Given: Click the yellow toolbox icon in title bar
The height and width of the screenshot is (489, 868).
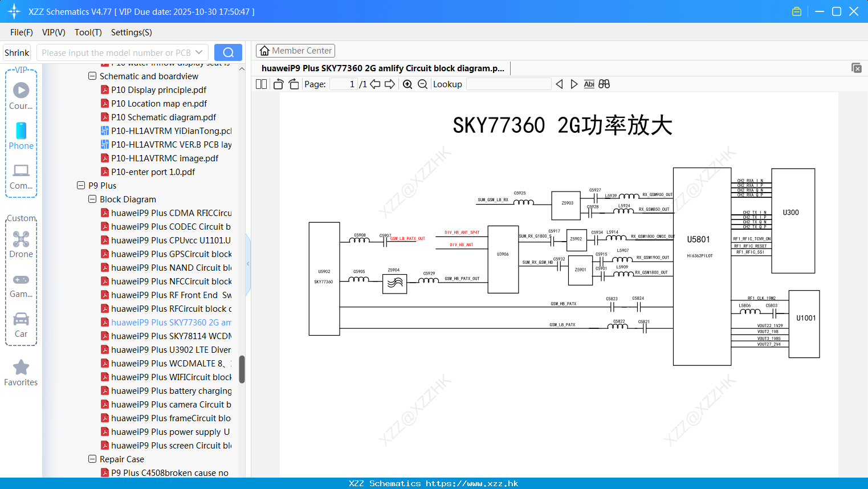Looking at the screenshot, I should (x=797, y=11).
